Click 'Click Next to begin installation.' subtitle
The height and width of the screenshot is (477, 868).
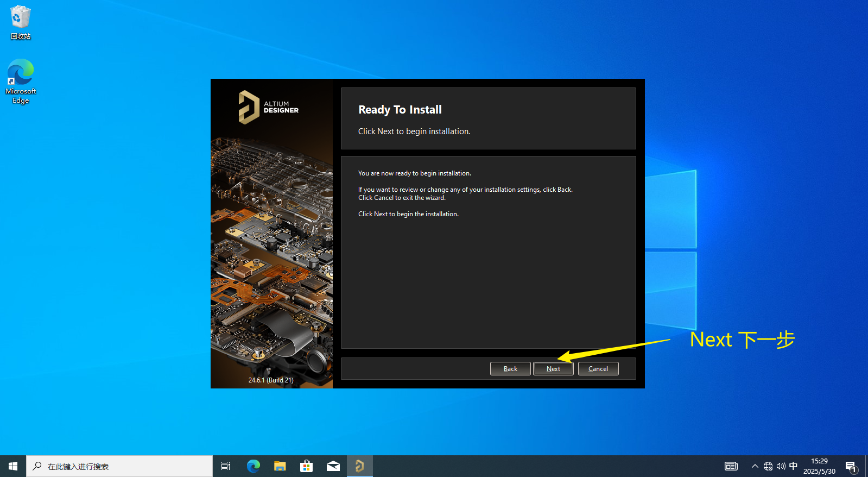coord(414,131)
